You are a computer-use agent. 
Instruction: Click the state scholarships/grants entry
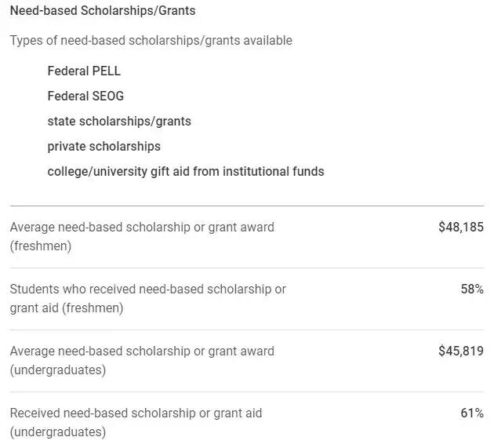tap(119, 122)
